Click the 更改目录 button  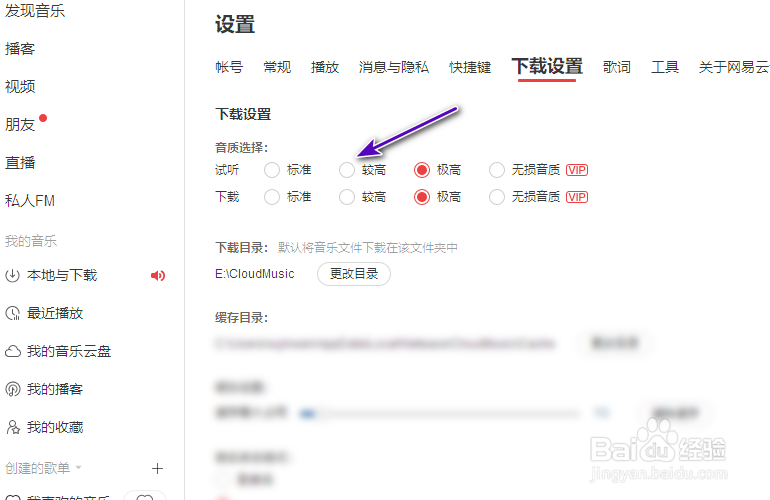[x=354, y=274]
